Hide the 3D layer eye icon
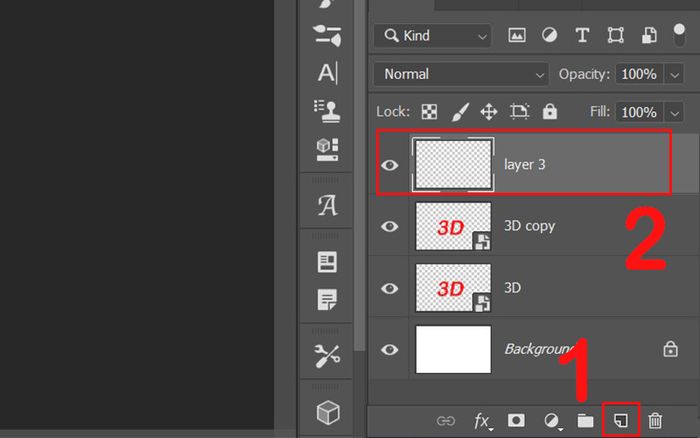The height and width of the screenshot is (438, 700). click(389, 288)
